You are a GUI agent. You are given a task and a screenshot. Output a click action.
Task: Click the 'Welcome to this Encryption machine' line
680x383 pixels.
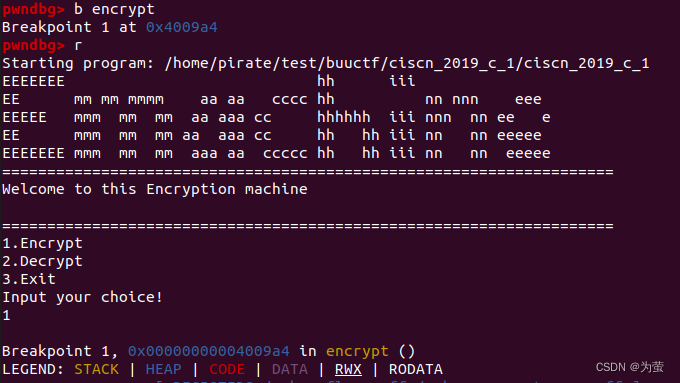(x=155, y=189)
